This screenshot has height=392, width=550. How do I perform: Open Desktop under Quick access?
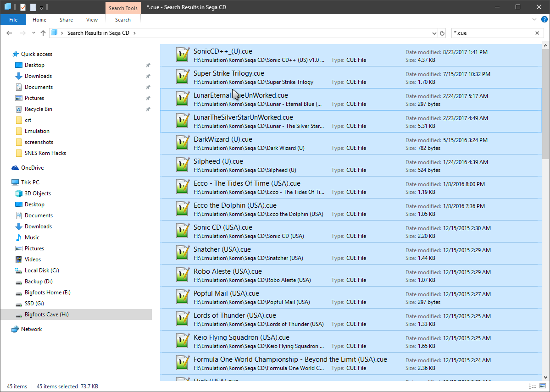[34, 65]
